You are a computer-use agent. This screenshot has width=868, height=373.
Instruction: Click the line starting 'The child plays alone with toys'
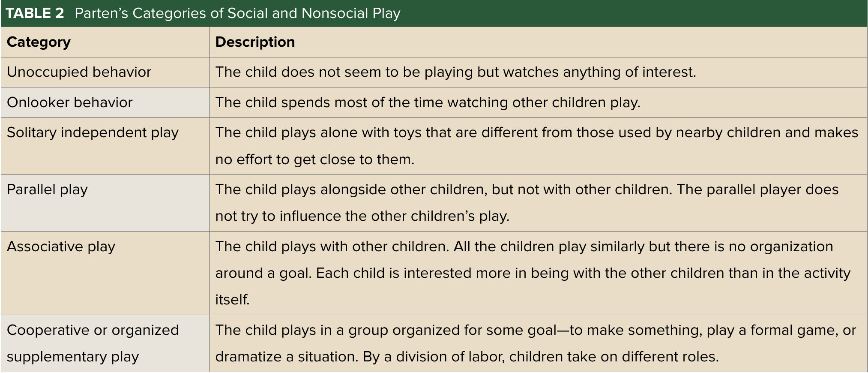pyautogui.click(x=536, y=132)
